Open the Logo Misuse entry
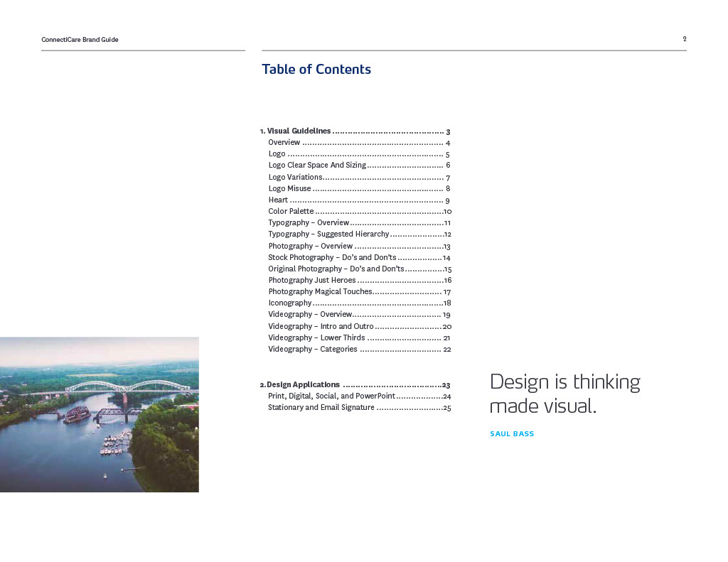The image size is (728, 562). (x=289, y=188)
